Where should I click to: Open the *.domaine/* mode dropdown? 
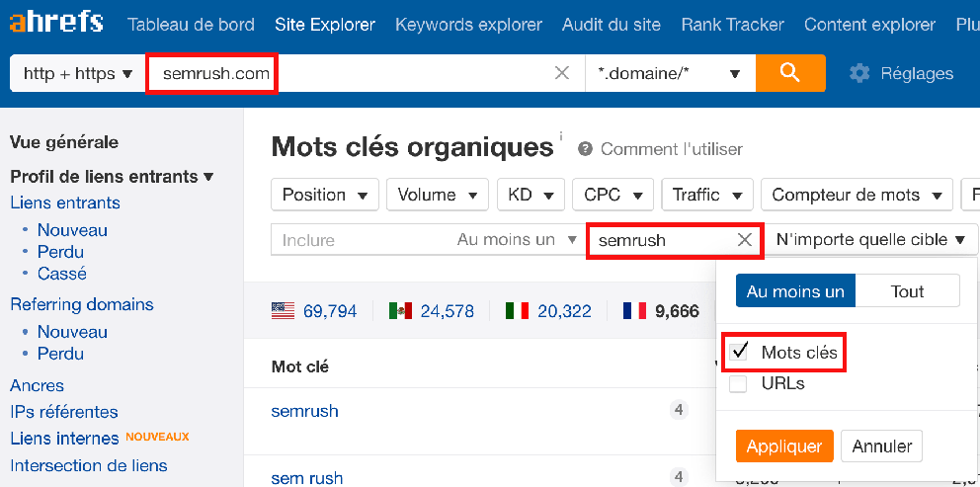pos(670,74)
